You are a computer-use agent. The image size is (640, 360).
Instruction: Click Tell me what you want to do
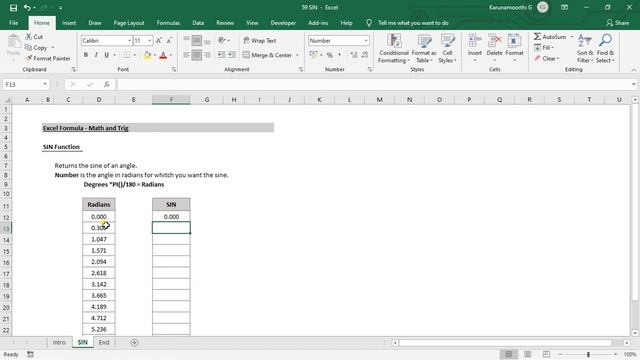click(413, 23)
